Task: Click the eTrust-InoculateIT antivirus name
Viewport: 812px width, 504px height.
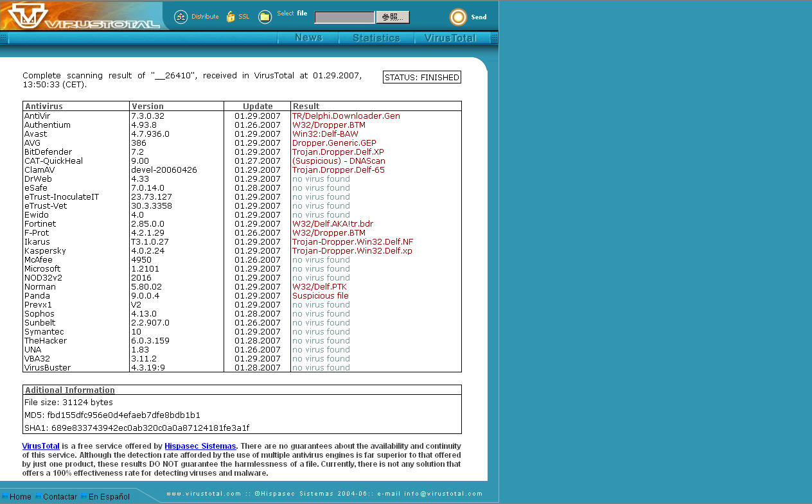Action: [62, 197]
